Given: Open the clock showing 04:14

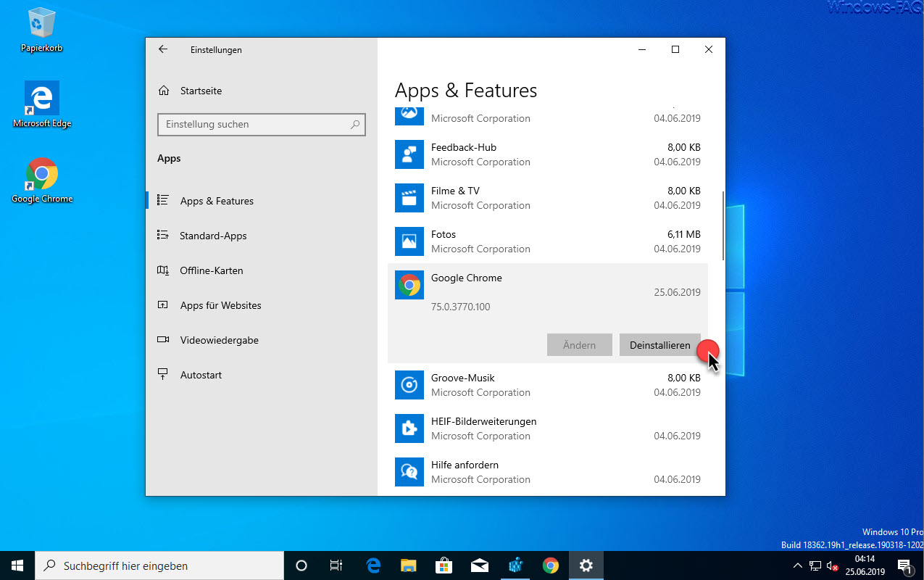Looking at the screenshot, I should tap(865, 565).
